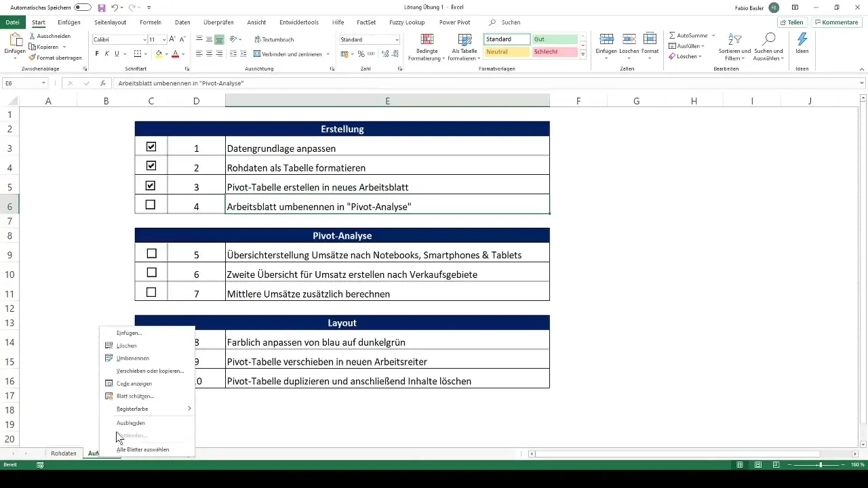The image size is (868, 488).
Task: Click the AutoSumme sigma icon
Action: click(672, 35)
